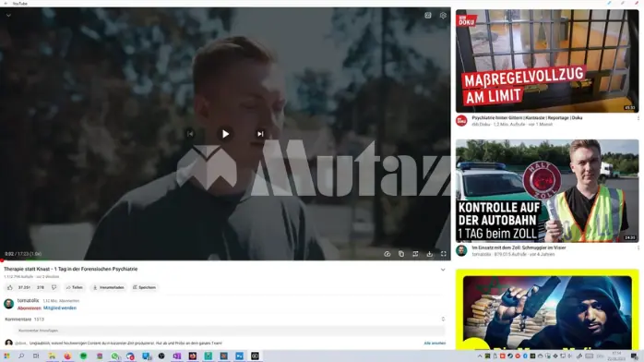Screen dimensions: 644x362
Task: Open the taskbar clock and date
Action: point(616,356)
